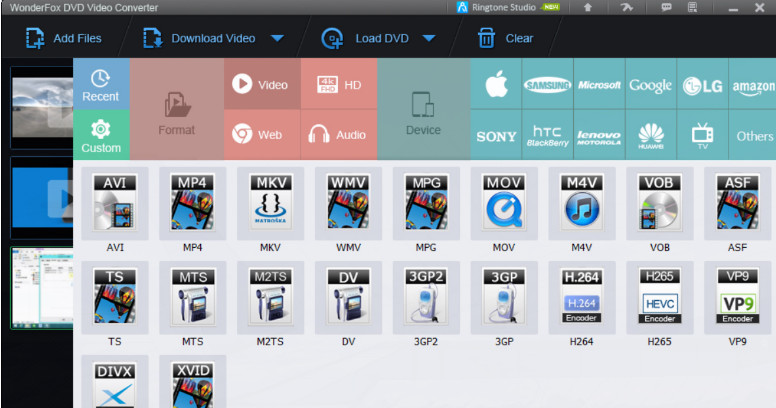Click Download Video button

pyautogui.click(x=199, y=38)
